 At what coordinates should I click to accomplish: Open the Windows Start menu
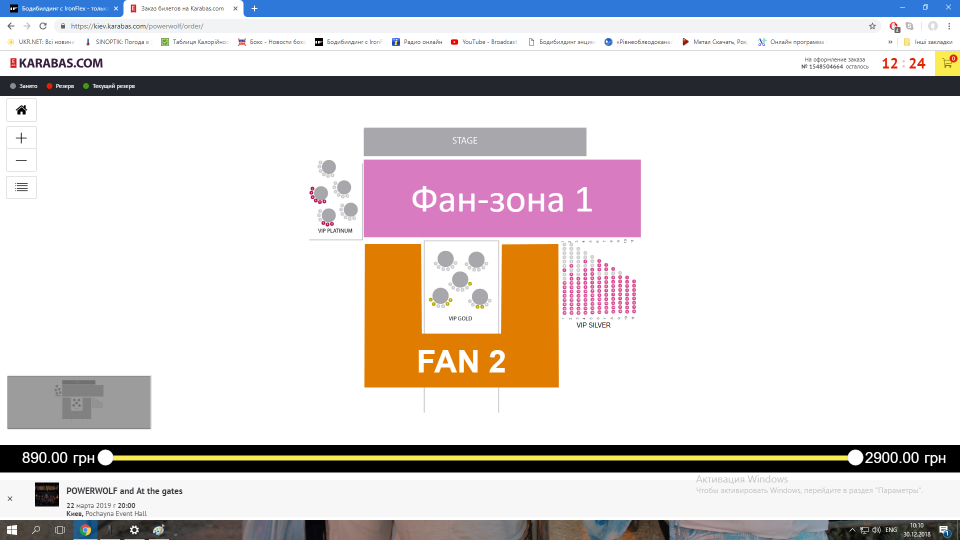pyautogui.click(x=11, y=530)
